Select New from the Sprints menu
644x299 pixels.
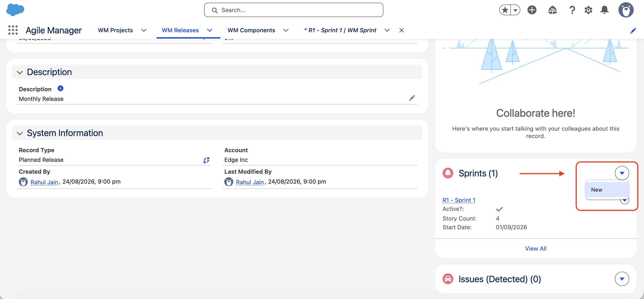click(607, 190)
